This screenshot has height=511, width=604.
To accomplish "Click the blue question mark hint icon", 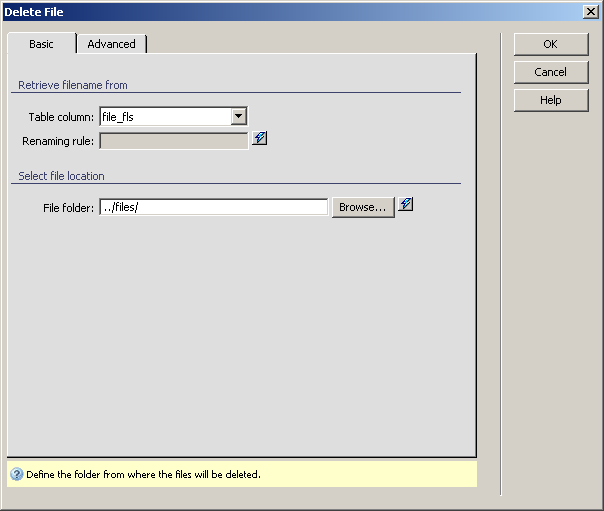I will pyautogui.click(x=16, y=475).
